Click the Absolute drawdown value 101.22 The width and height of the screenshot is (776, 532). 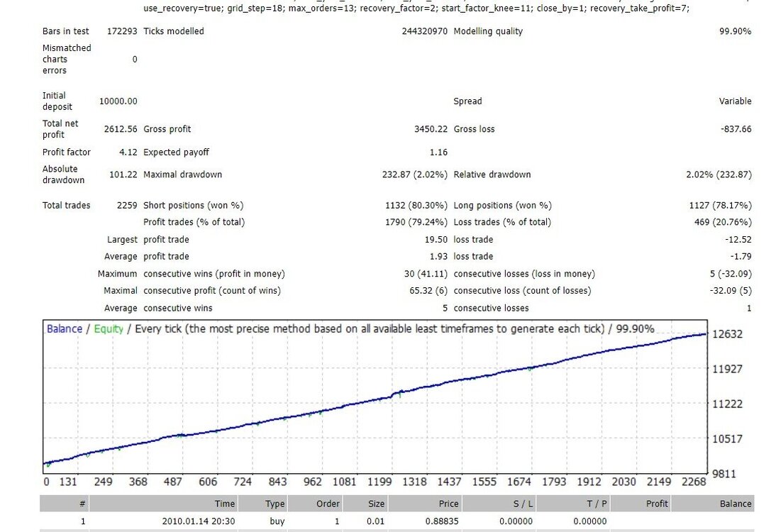tap(123, 174)
